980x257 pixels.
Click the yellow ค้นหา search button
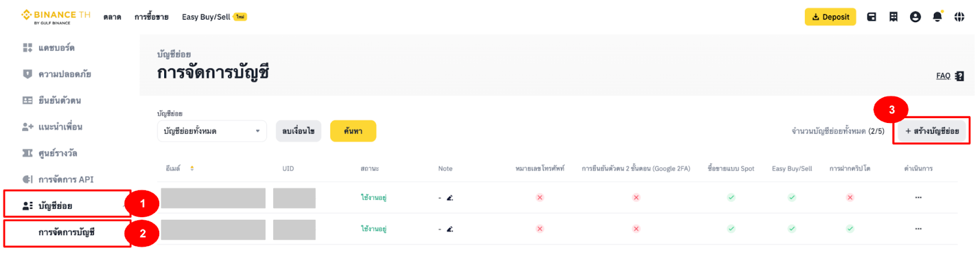point(353,131)
